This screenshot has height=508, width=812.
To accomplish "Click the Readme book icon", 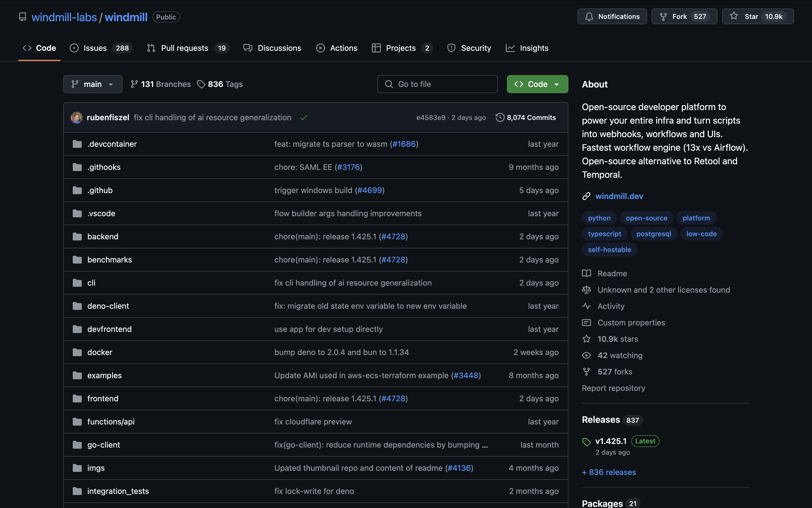I will 586,273.
